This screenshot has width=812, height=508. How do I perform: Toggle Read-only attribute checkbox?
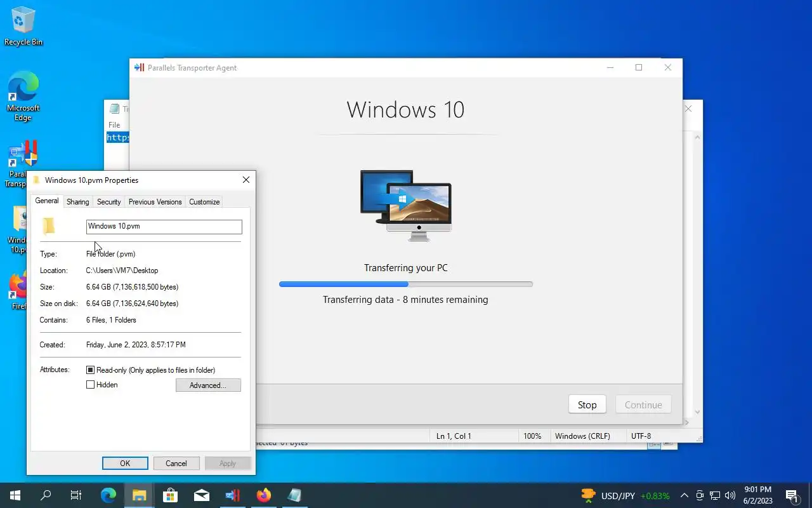[x=90, y=370]
